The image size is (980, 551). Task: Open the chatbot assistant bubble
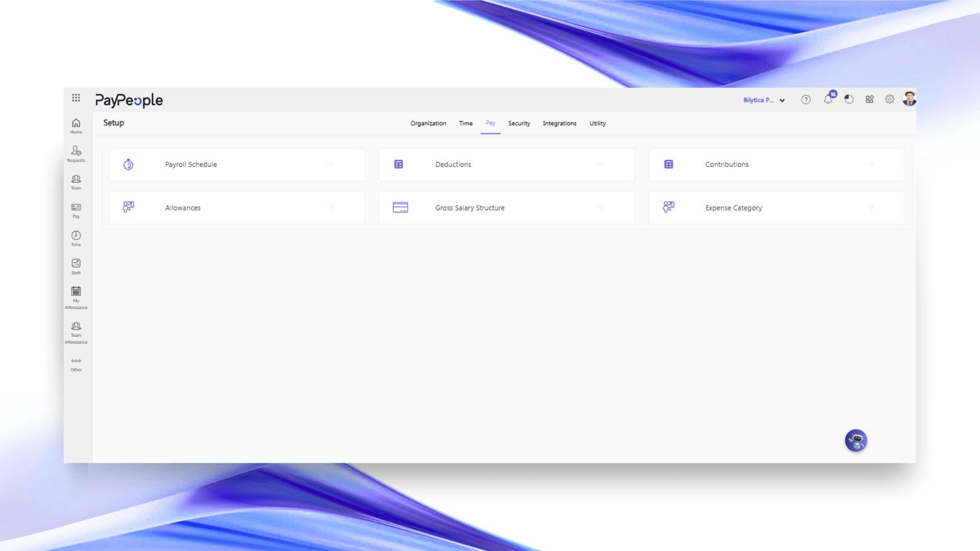point(856,440)
